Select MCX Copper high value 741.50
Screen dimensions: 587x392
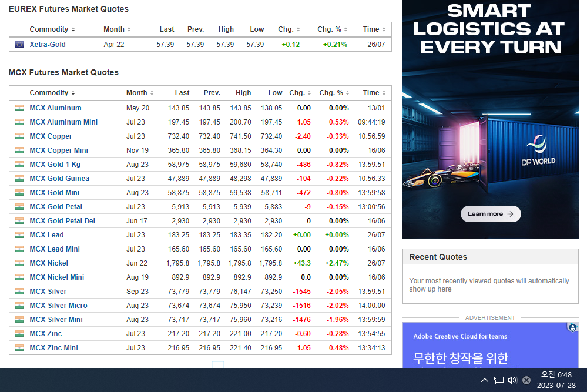tap(240, 136)
